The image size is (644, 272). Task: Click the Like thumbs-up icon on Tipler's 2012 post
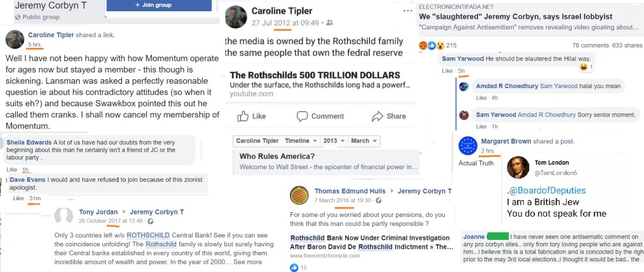click(243, 116)
